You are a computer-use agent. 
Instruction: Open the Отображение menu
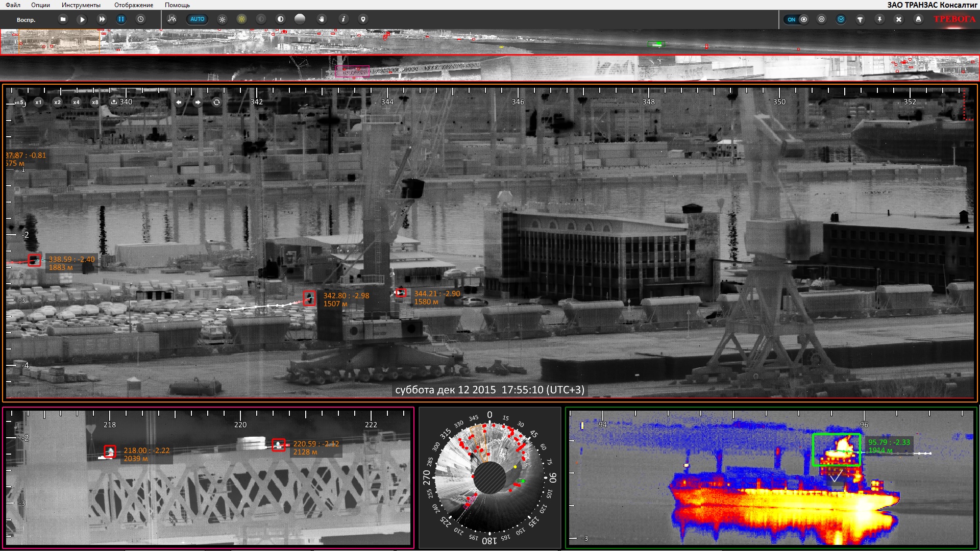click(x=133, y=5)
